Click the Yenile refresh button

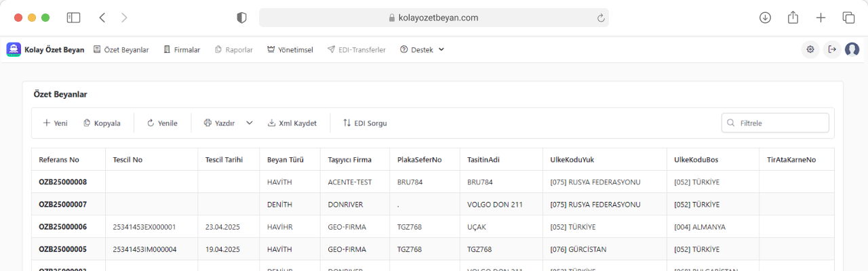[x=162, y=123]
